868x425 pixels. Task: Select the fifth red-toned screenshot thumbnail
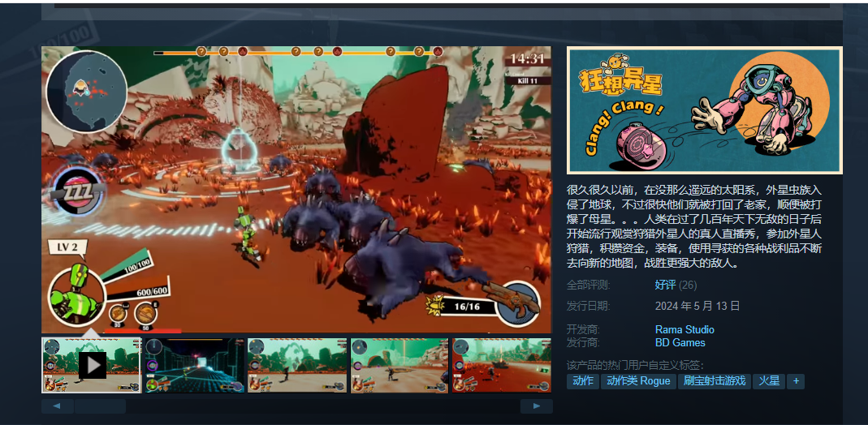click(502, 365)
